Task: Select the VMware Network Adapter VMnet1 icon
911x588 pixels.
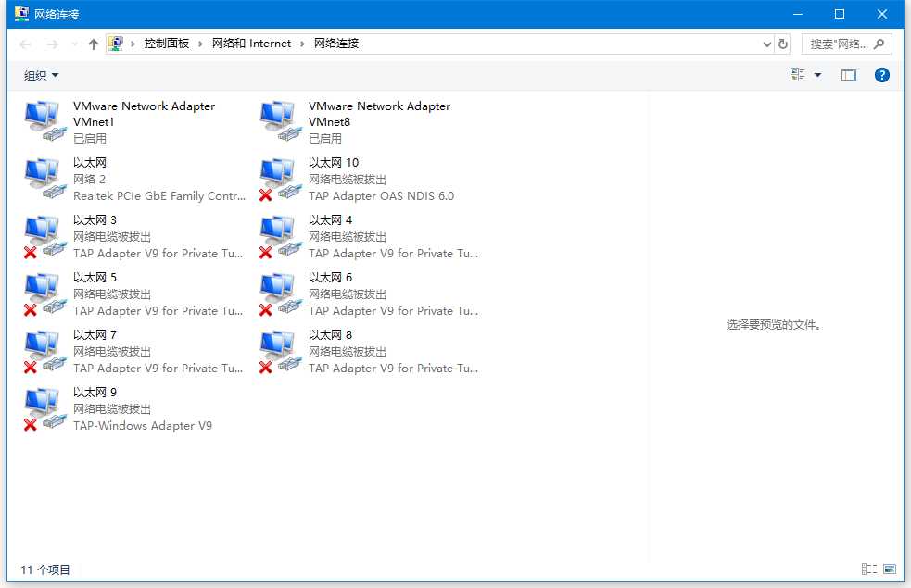Action: pos(44,120)
